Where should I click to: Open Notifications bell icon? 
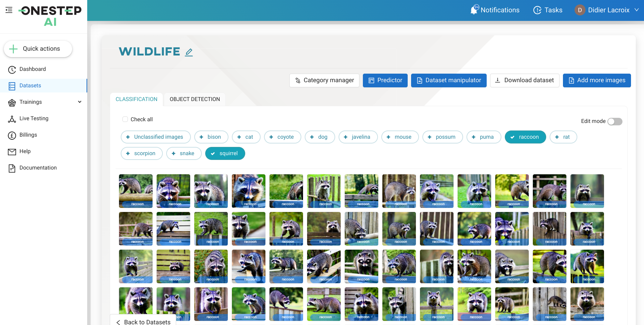tap(474, 10)
